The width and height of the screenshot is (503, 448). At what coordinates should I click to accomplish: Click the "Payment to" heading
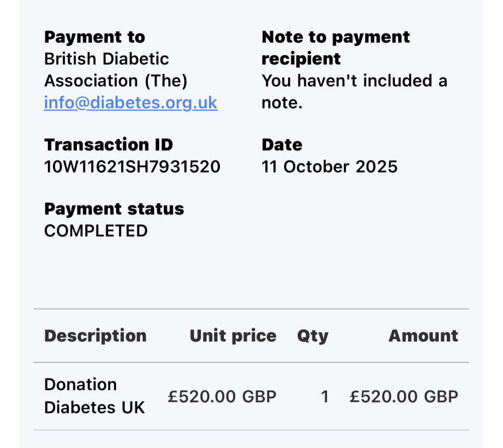94,37
